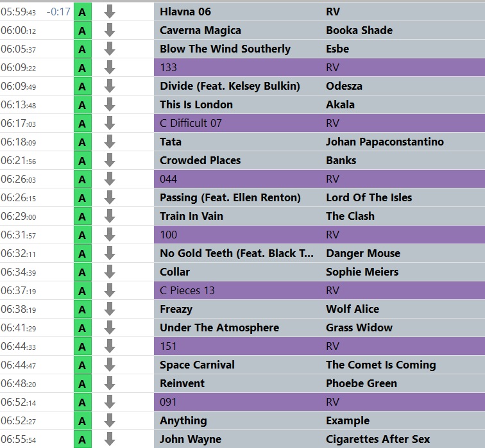Select the C Difficult 07 item

[191, 123]
